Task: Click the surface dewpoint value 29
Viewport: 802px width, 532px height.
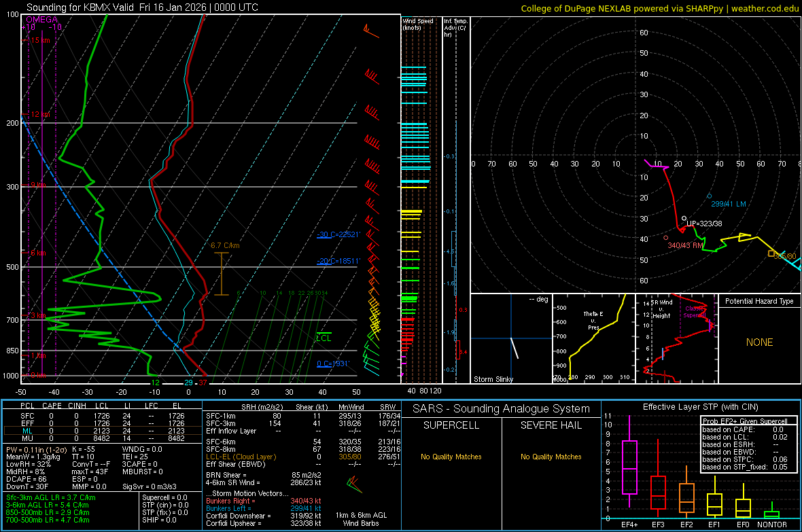Action: tap(188, 383)
